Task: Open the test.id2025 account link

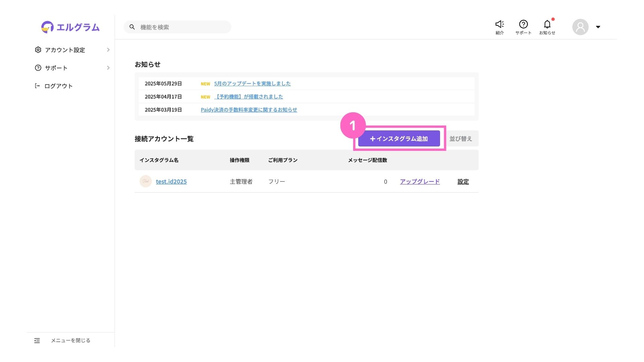Action: tap(171, 182)
